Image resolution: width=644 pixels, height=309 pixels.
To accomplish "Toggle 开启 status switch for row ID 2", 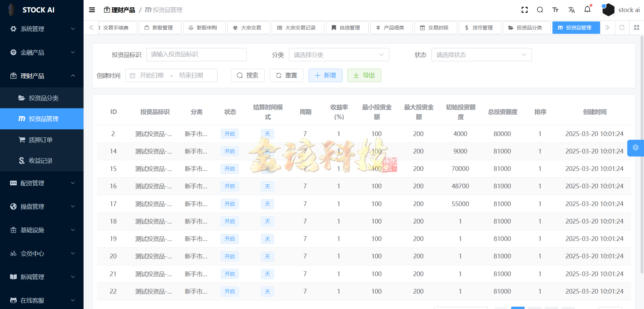I will 229,134.
